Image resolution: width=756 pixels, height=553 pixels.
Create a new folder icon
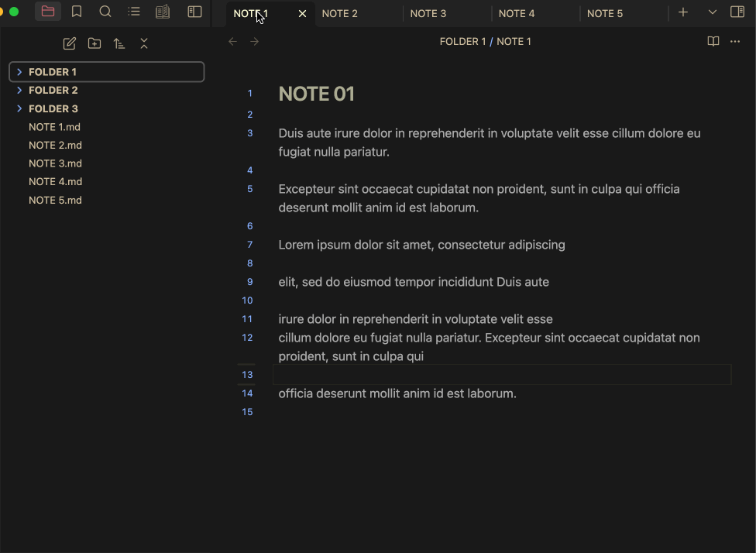pyautogui.click(x=94, y=43)
